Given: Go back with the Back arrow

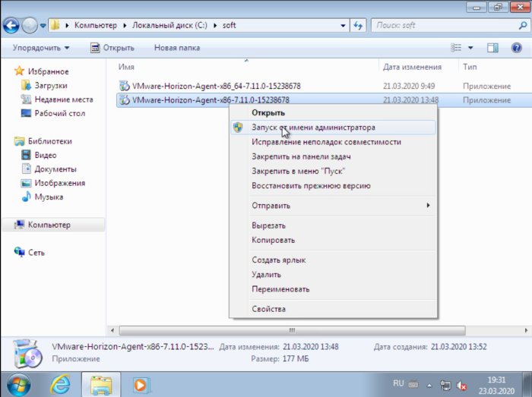Looking at the screenshot, I should click(11, 25).
